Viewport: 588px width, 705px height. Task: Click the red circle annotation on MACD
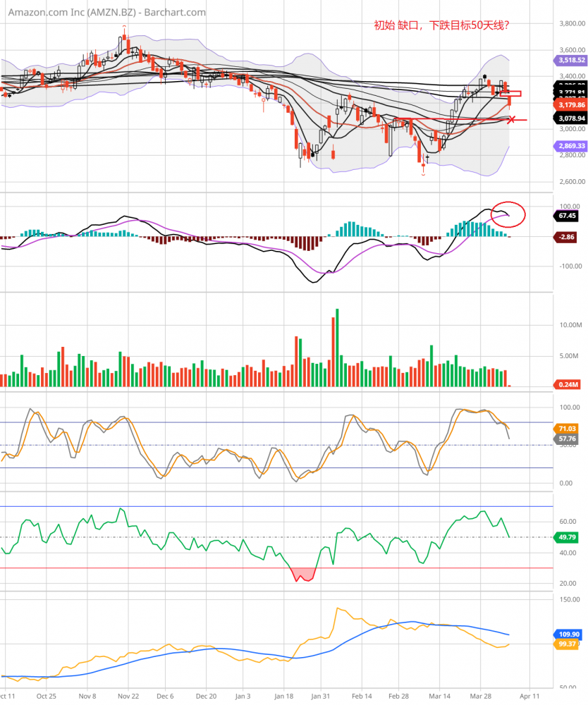click(506, 214)
